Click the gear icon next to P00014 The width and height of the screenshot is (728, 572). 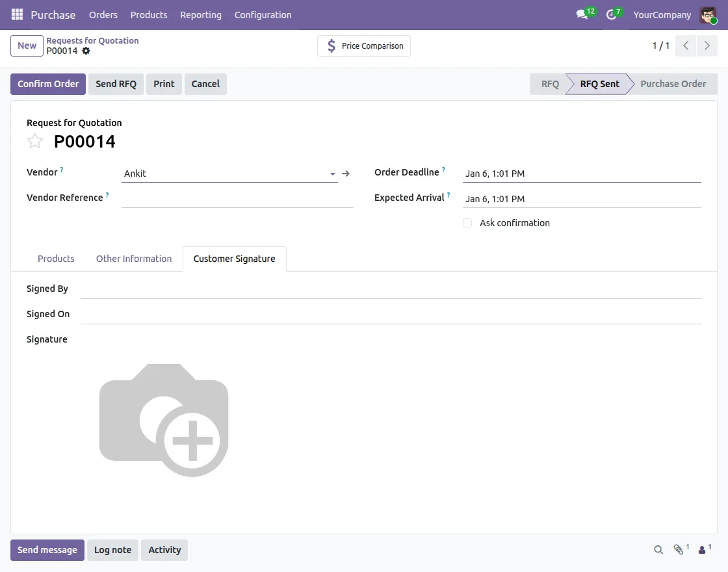(86, 51)
